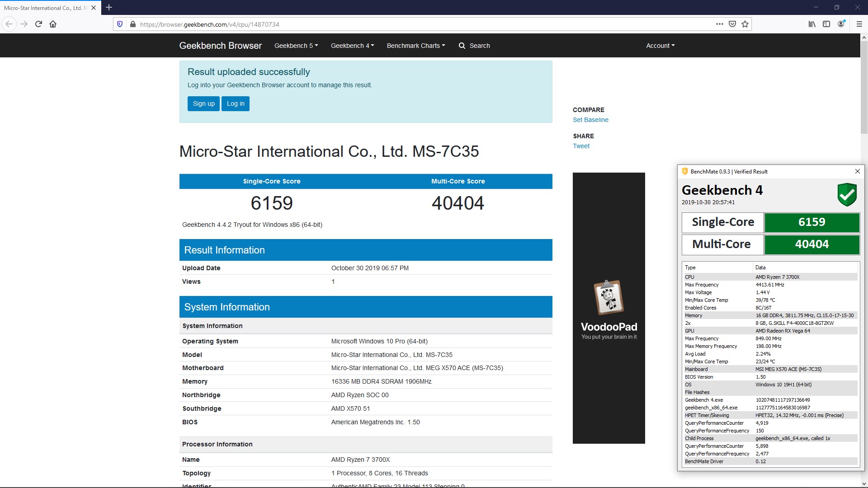This screenshot has width=868, height=488.
Task: Click the Log in button
Action: 236,103
